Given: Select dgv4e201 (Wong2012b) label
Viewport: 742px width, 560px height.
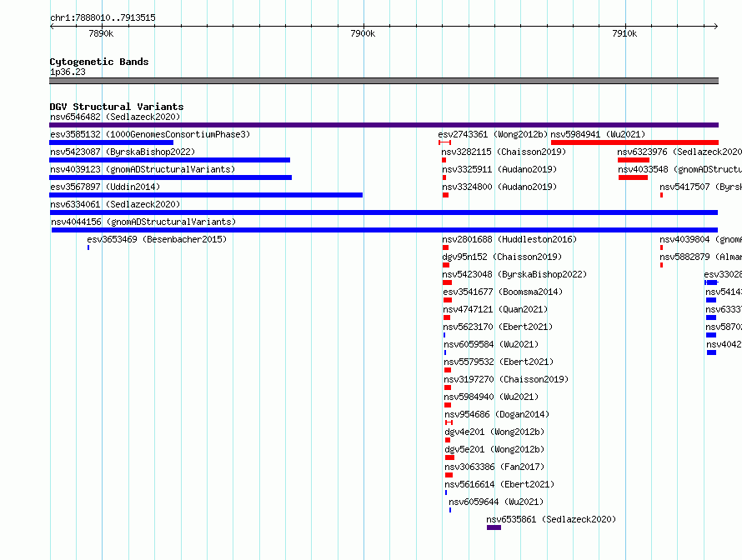Looking at the screenshot, I should (x=494, y=432).
